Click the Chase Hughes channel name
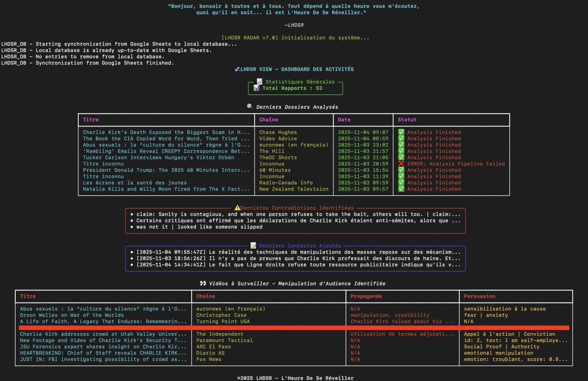The width and height of the screenshot is (588, 381). tap(278, 132)
